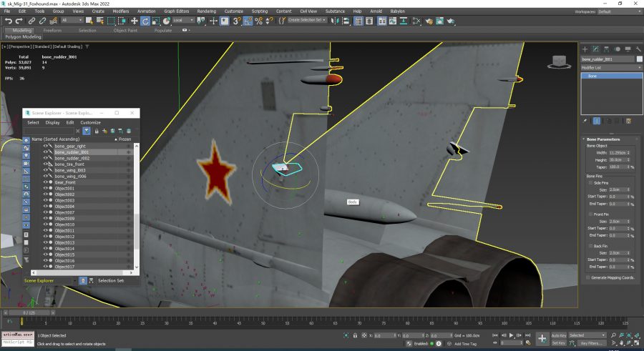The width and height of the screenshot is (644, 351).
Task: Activate the Select Object tool
Action: click(89, 21)
